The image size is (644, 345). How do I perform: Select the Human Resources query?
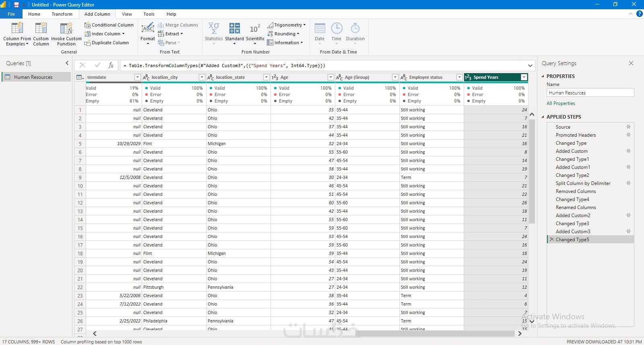click(37, 77)
